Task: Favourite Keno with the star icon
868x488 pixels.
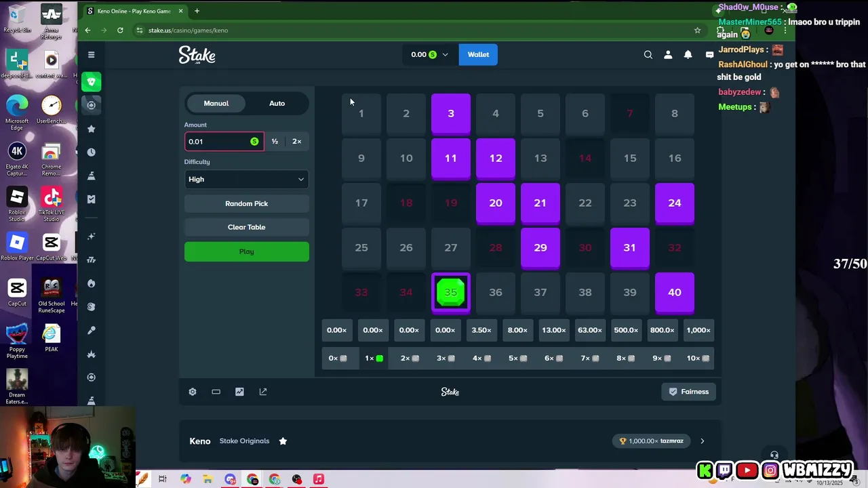Action: coord(283,441)
